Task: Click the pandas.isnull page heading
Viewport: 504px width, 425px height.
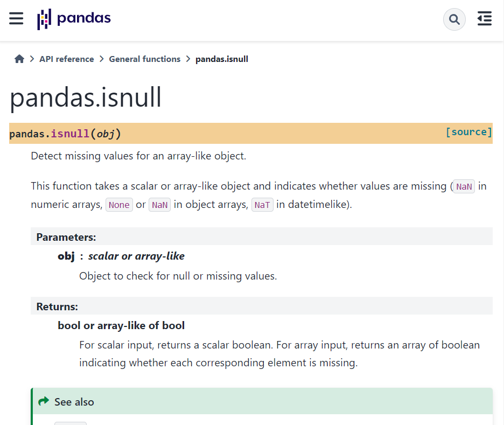Action: coord(86,97)
